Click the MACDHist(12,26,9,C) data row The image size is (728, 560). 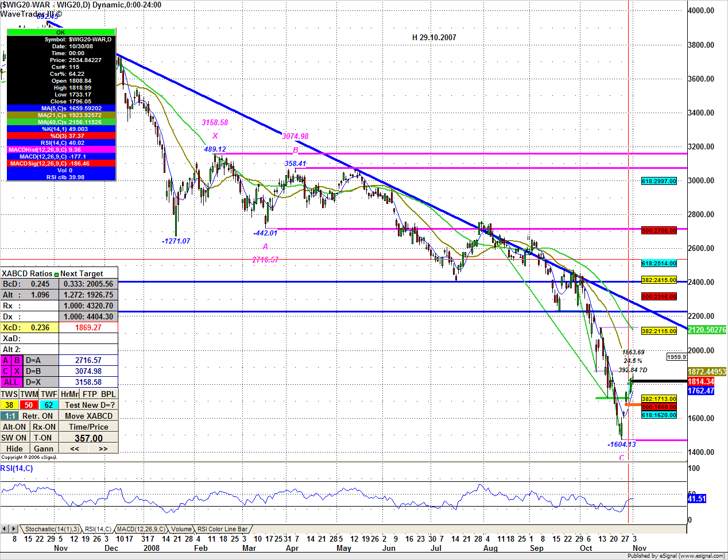[x=61, y=149]
